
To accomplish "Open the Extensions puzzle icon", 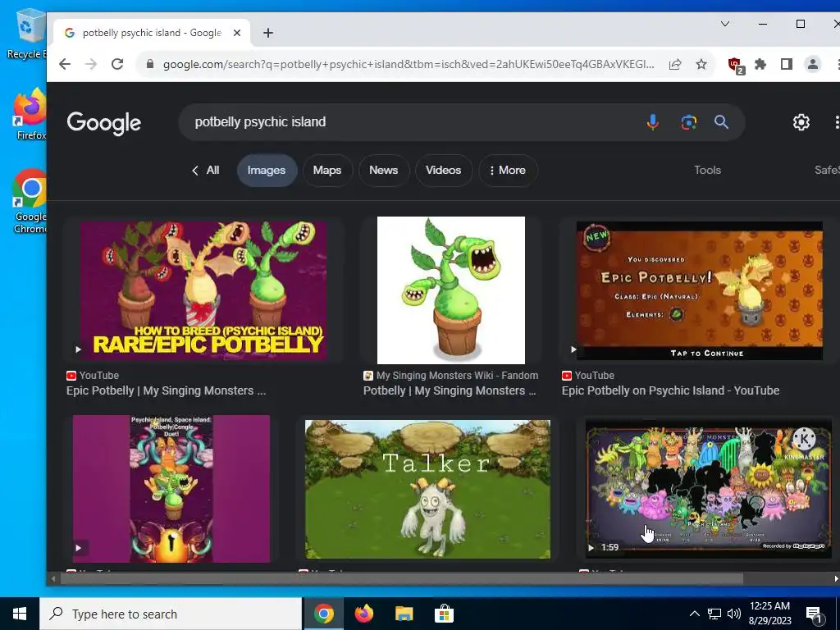I will coord(760,64).
